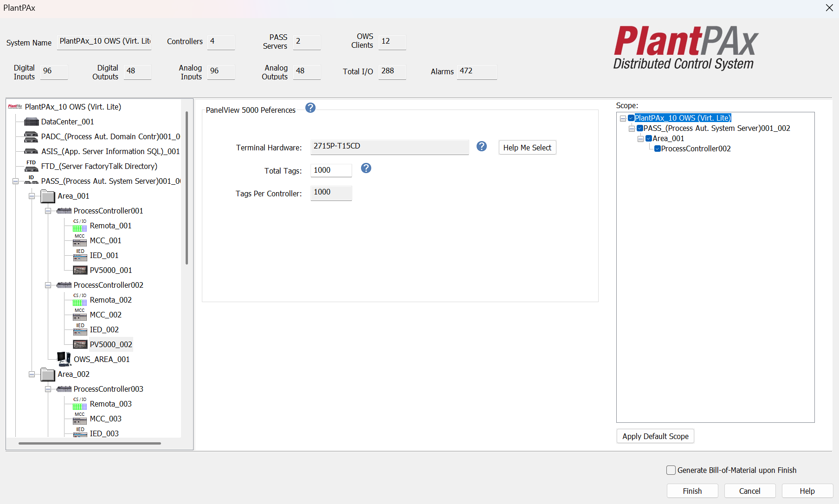Select ProcessController002 text in Scope tree
This screenshot has height=504, width=839.
click(696, 149)
